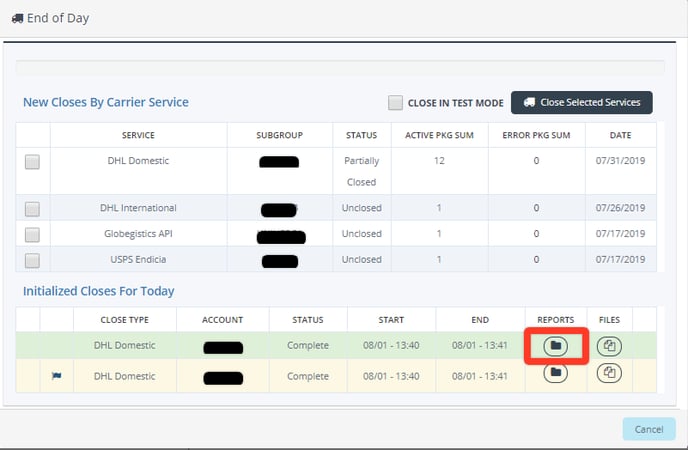Image resolution: width=688 pixels, height=450 pixels.
Task: Open files icon for second DHL Domestic close
Action: (x=609, y=373)
